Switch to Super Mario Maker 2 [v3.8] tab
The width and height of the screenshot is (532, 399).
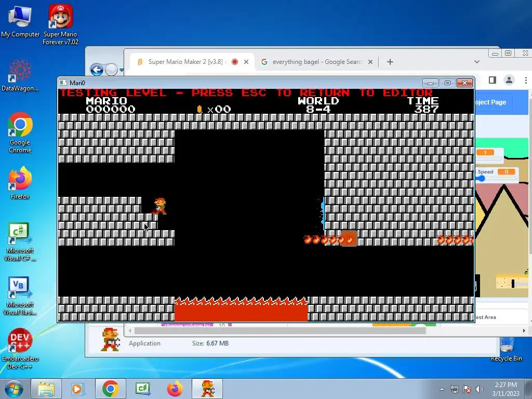click(x=185, y=62)
